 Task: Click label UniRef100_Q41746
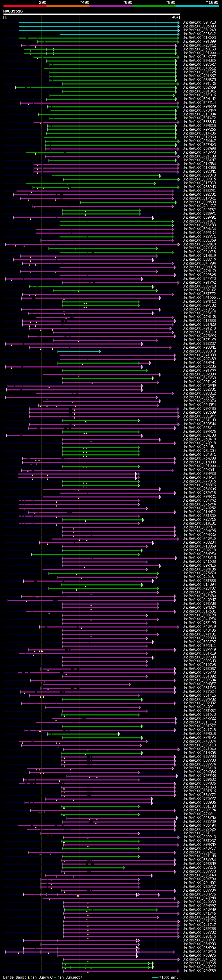point(199,913)
